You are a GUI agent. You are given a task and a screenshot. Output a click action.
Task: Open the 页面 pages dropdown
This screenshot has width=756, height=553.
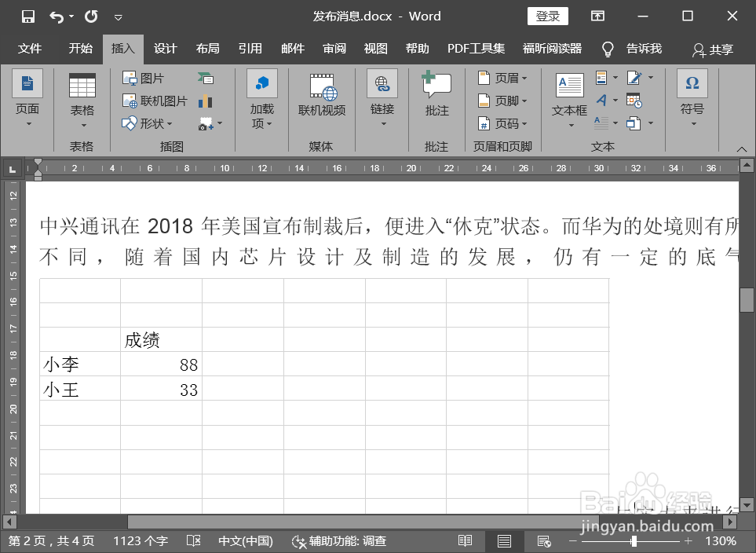pos(27,98)
